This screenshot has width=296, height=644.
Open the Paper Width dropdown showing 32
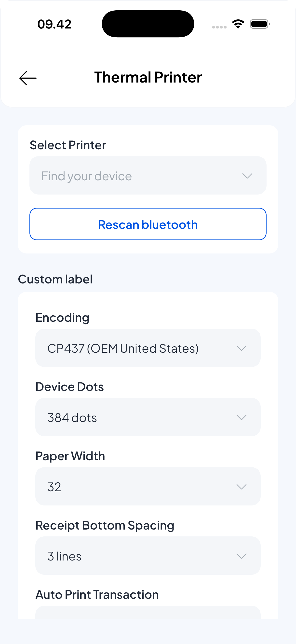click(148, 486)
